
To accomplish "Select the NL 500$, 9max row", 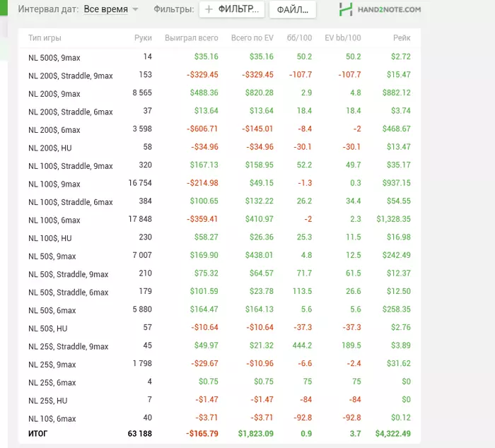I will tap(219, 57).
